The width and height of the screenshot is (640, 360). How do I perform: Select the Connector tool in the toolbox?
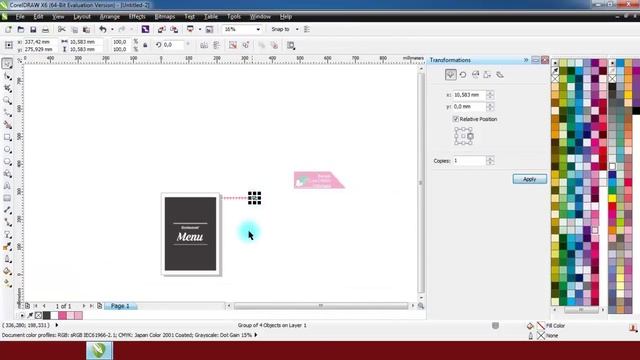(x=7, y=222)
